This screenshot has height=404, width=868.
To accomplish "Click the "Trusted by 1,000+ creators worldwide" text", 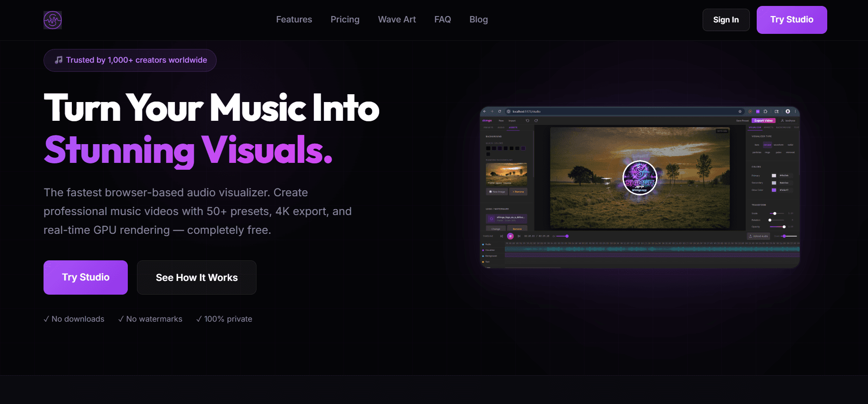I will pos(136,60).
